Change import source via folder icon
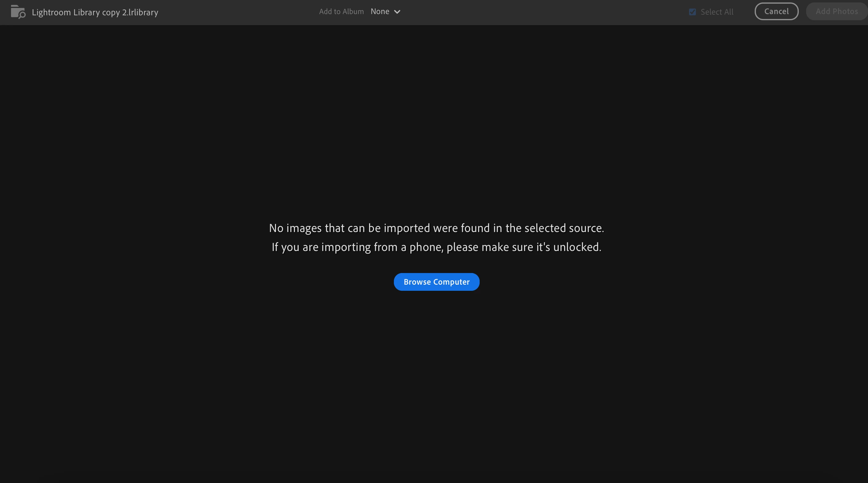 point(18,12)
